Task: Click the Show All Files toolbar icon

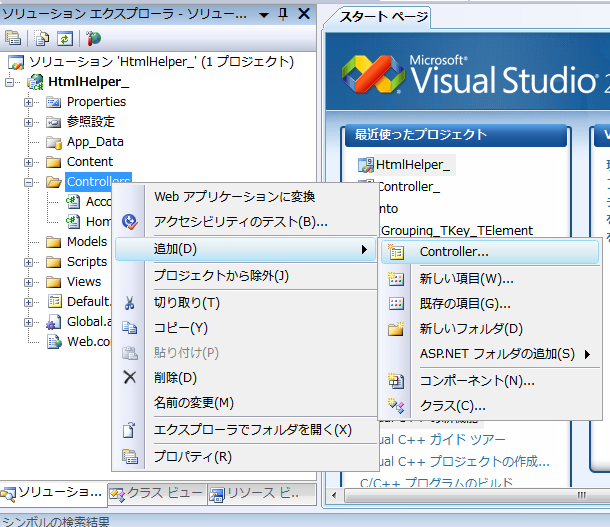Action: click(41, 38)
